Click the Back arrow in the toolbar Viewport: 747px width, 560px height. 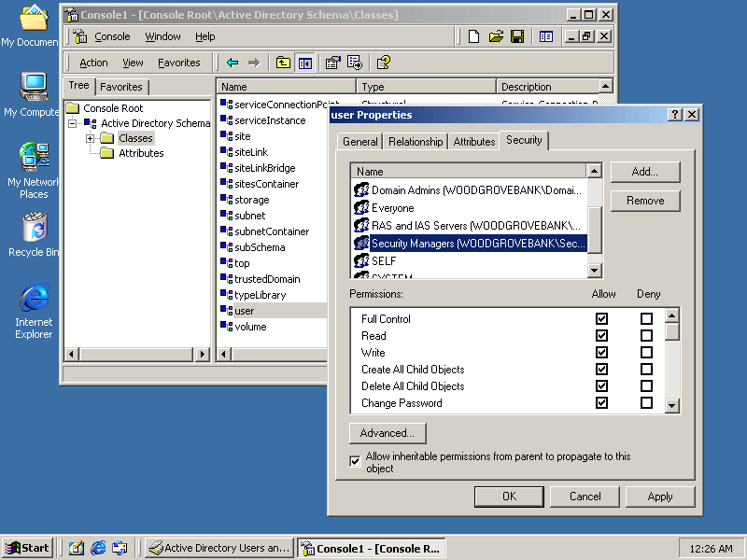click(x=233, y=63)
